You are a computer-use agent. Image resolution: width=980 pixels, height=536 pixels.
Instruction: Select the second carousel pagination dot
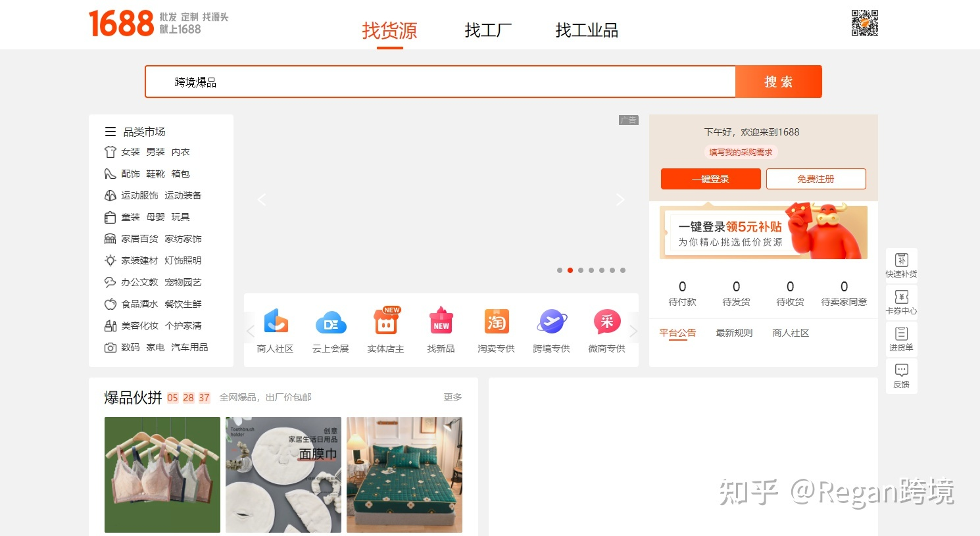570,270
